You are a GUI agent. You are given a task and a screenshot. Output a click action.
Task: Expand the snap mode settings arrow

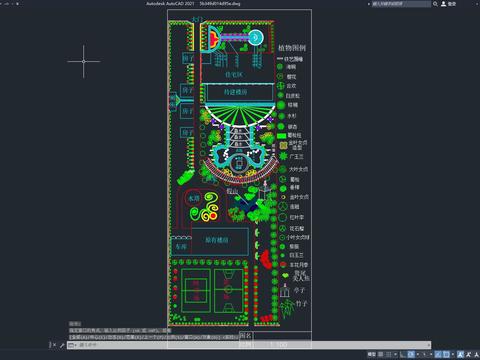[395, 354]
